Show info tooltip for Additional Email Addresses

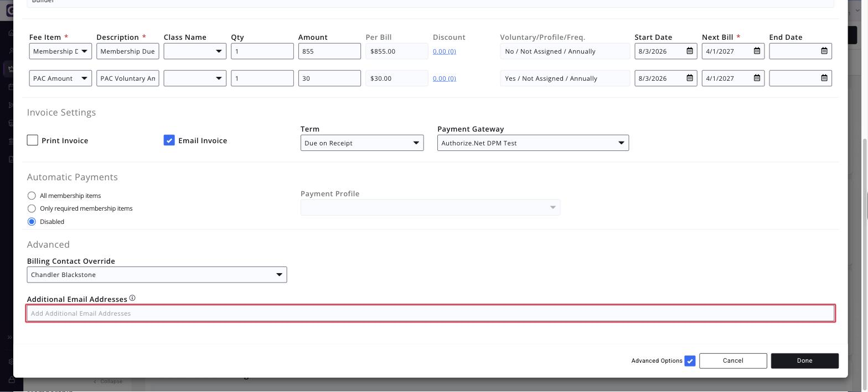point(132,298)
